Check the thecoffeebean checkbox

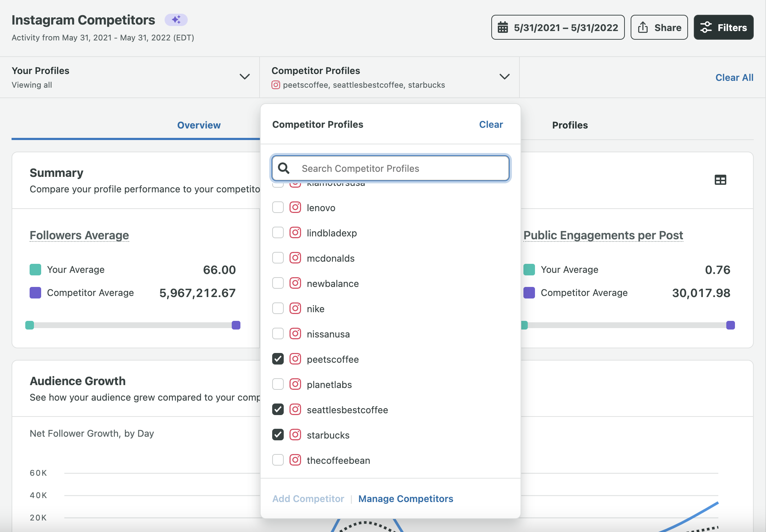278,460
